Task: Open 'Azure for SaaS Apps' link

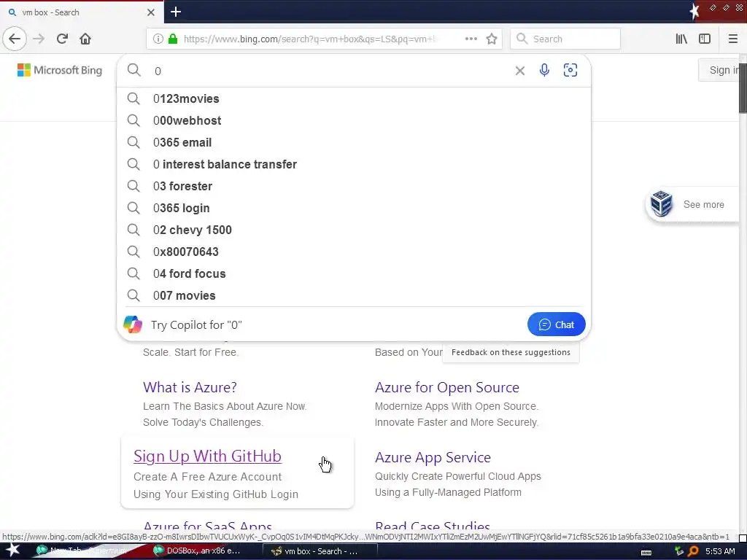Action: (208, 526)
